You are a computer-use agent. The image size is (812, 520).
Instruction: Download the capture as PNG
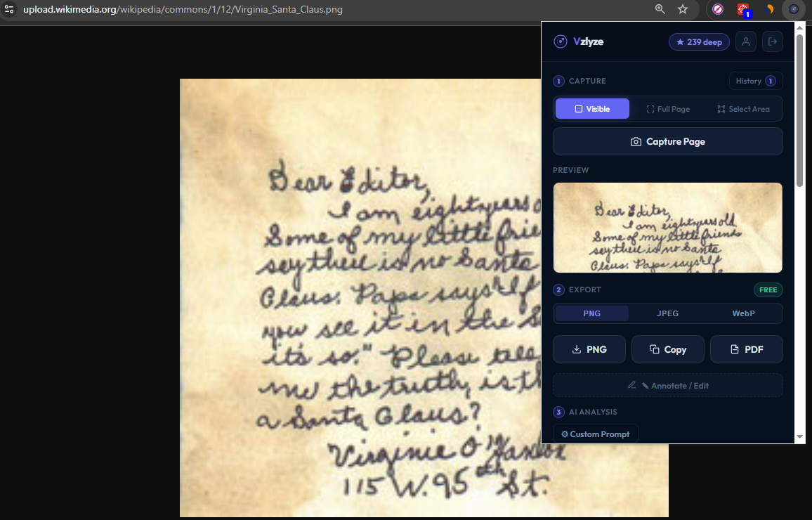589,350
